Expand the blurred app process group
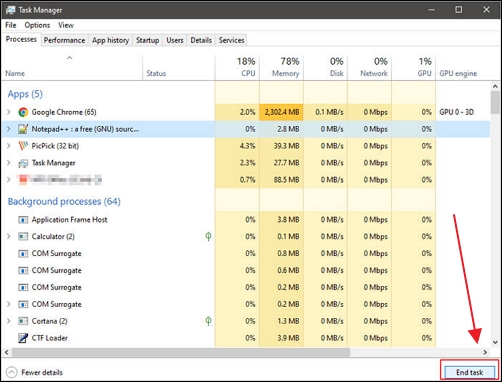The width and height of the screenshot is (502, 382). click(x=9, y=180)
